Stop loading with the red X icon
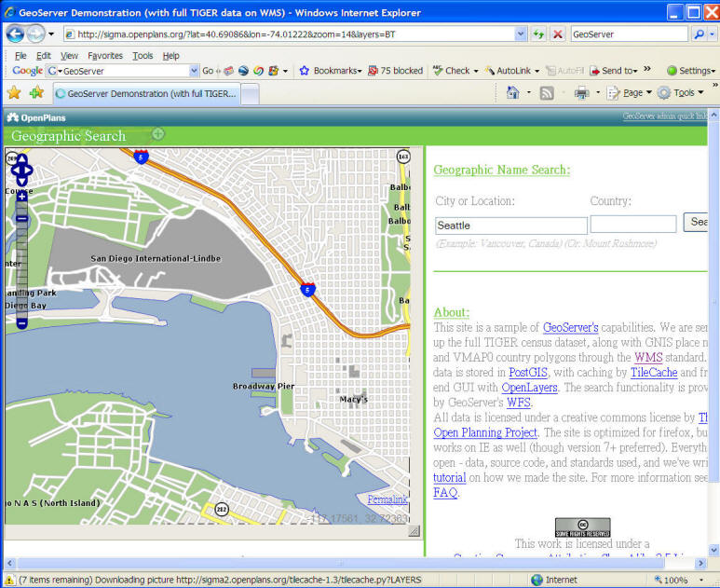This screenshot has width=720, height=588. 557,34
